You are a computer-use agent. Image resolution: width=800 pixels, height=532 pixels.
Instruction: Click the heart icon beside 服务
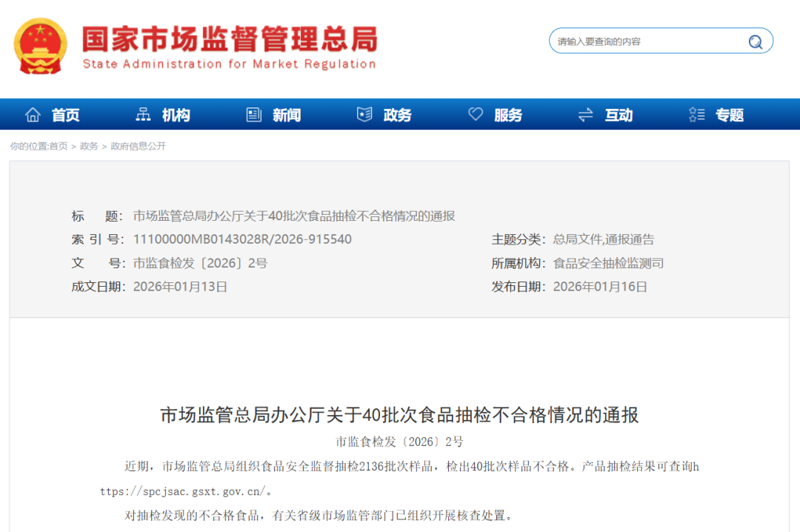coord(476,115)
